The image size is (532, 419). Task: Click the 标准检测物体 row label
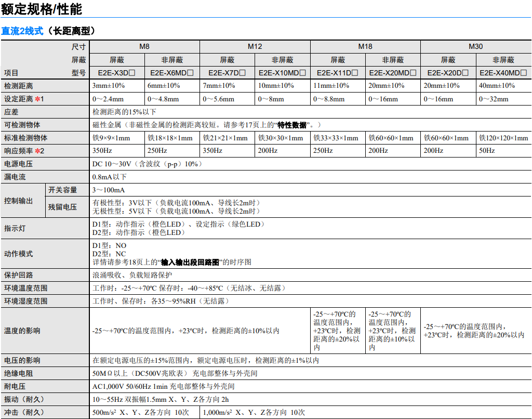tap(26, 138)
